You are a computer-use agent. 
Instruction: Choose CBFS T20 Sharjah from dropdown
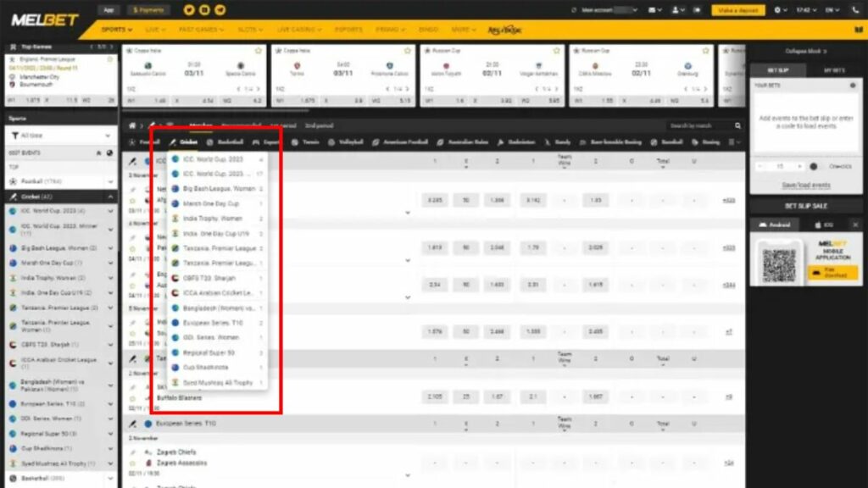coord(218,278)
